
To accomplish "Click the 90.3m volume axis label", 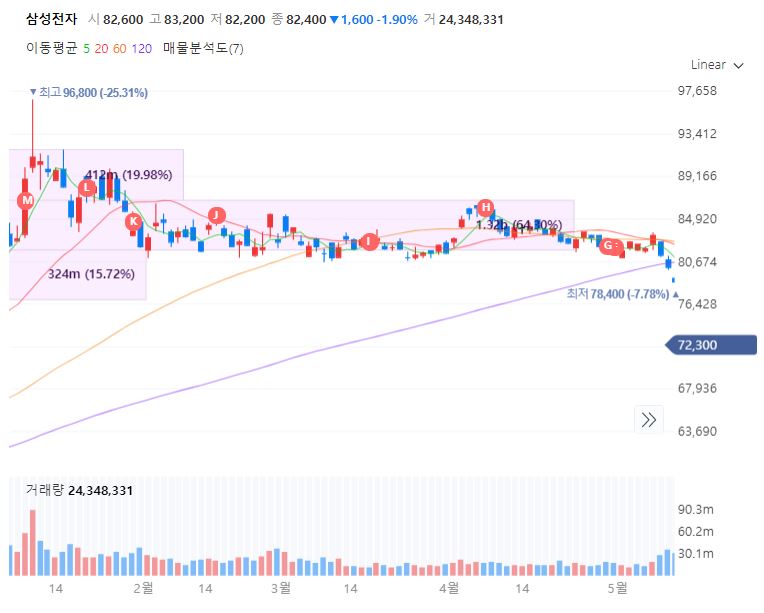I will tap(695, 510).
